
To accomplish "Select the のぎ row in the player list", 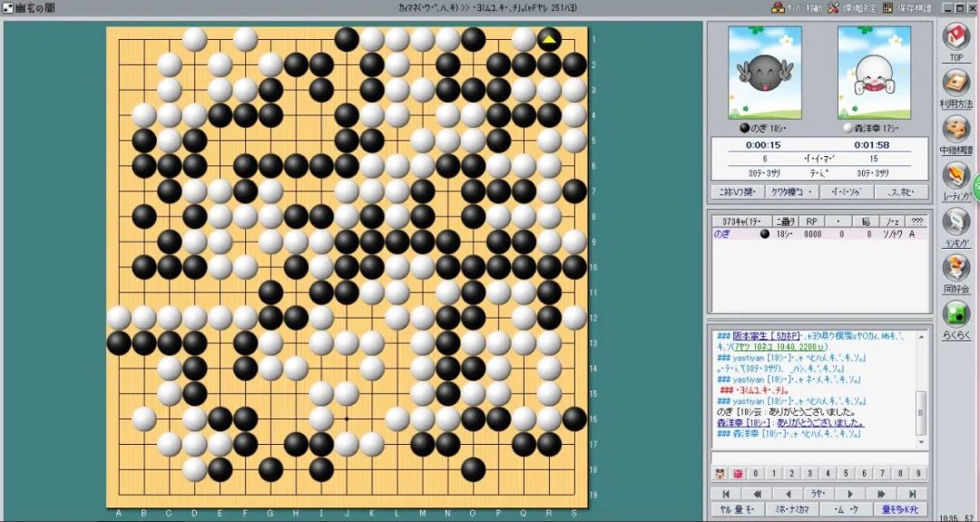I will coord(819,234).
